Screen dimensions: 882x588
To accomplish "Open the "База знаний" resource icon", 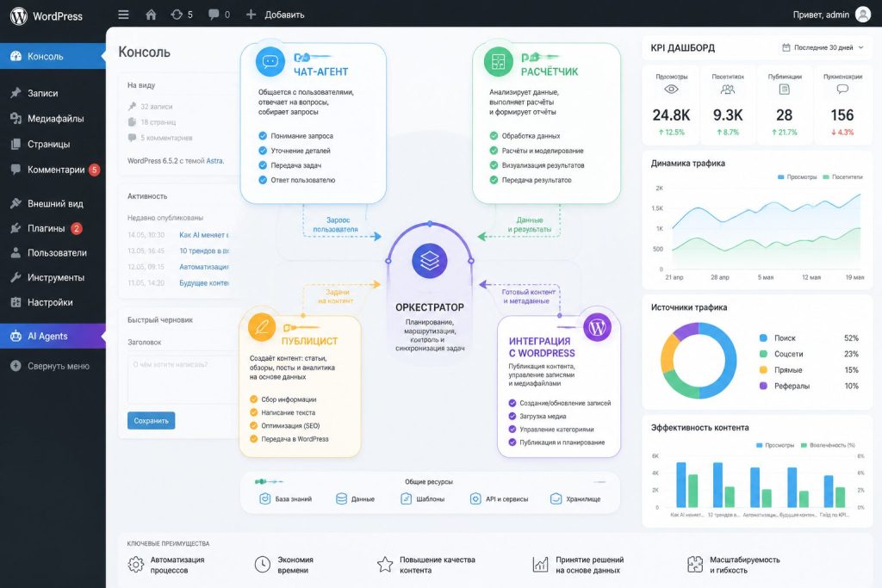I will pyautogui.click(x=265, y=498).
